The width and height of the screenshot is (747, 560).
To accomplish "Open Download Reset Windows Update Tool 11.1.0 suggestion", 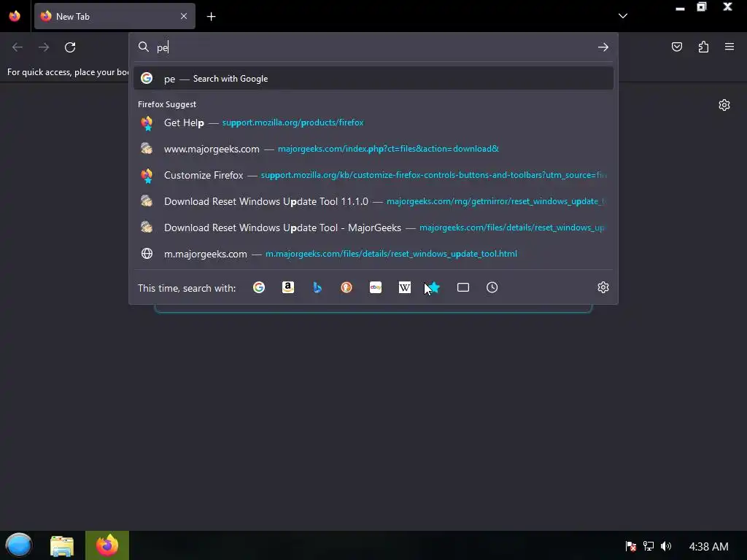I will [x=373, y=201].
